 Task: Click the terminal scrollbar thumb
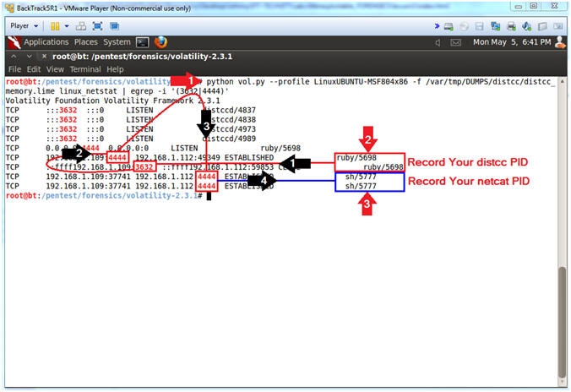(563, 323)
